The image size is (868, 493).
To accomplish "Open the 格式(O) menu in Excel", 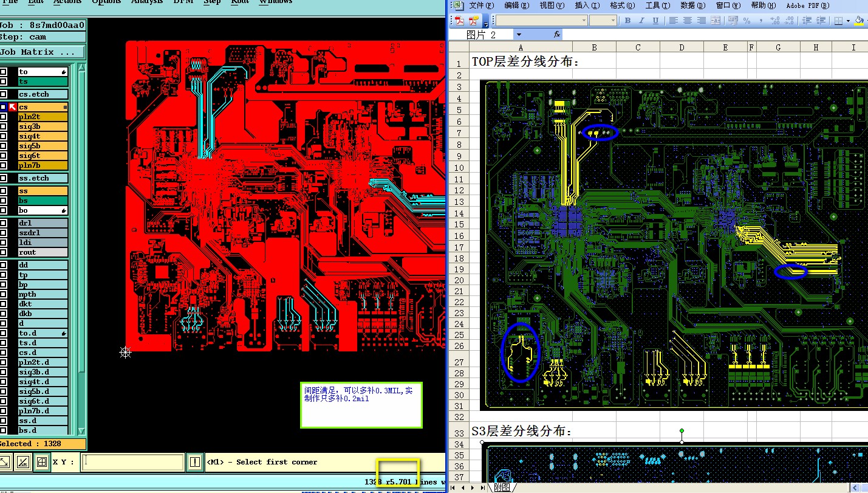I will (622, 5).
